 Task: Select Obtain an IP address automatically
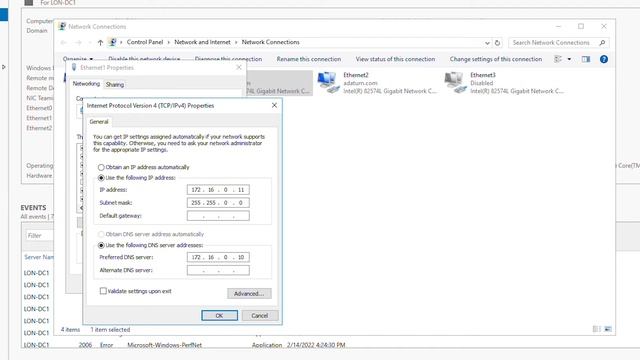pyautogui.click(x=101, y=167)
